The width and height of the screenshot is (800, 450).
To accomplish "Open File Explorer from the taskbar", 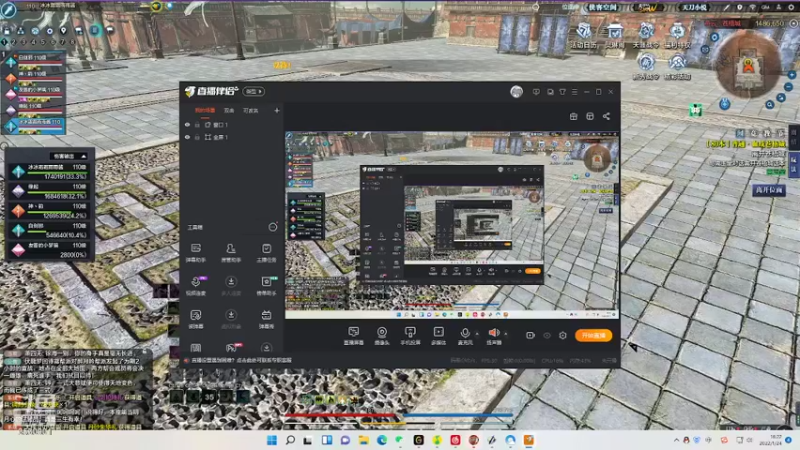I will (x=363, y=440).
